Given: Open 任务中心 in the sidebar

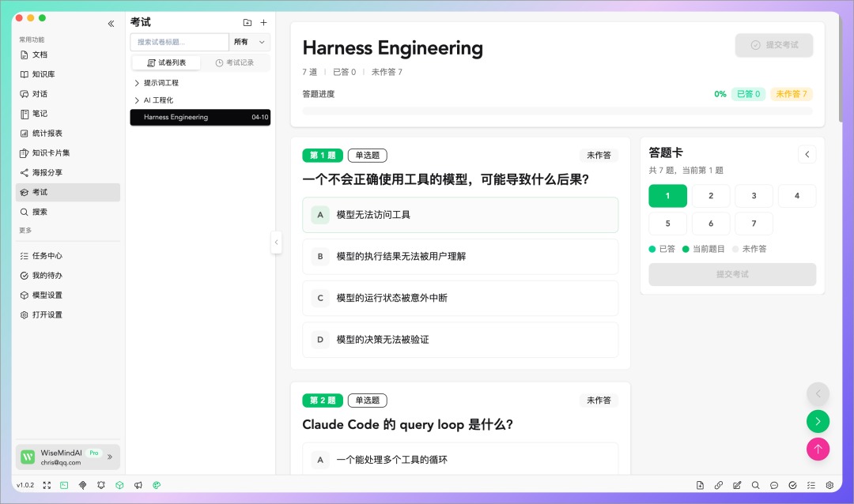Looking at the screenshot, I should point(67,255).
